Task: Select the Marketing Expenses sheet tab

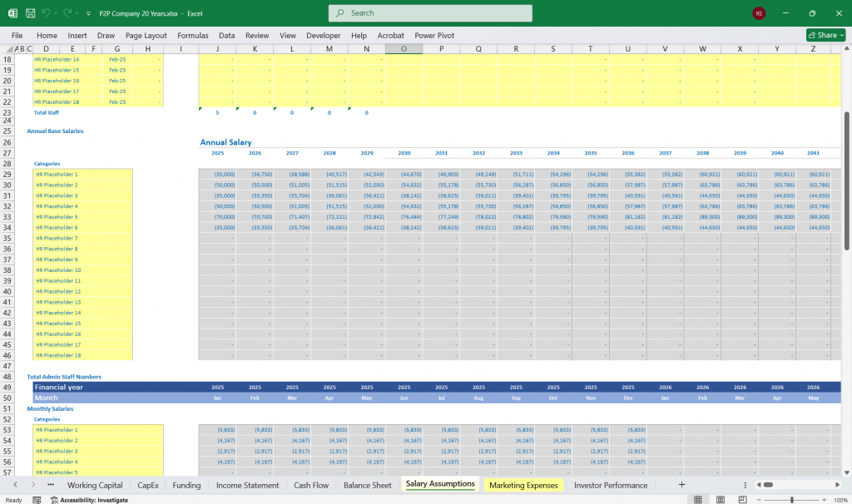Action: (524, 485)
